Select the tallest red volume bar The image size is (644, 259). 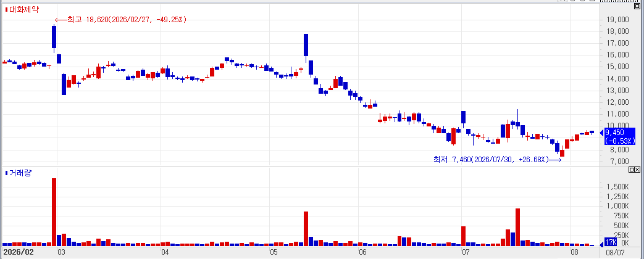pos(54,212)
